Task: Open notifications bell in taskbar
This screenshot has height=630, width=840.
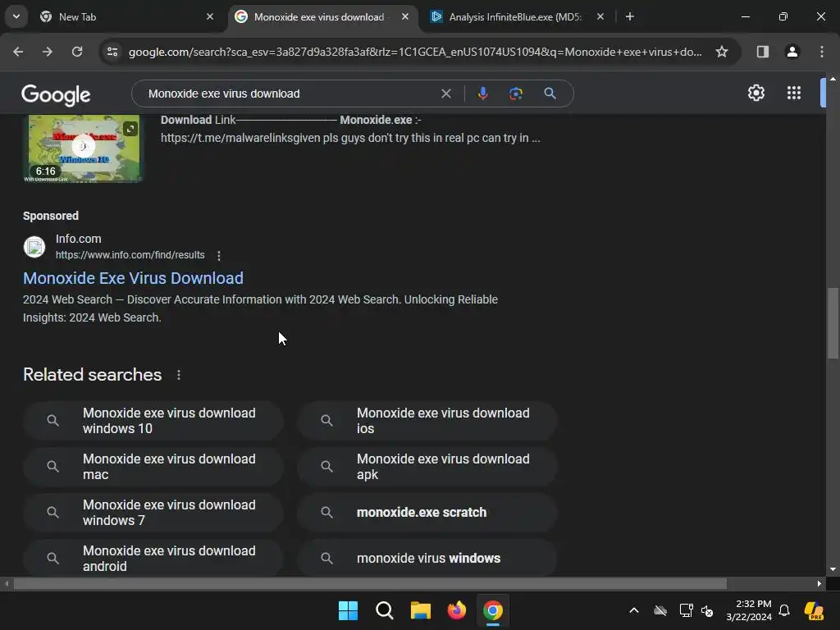Action: [x=784, y=610]
